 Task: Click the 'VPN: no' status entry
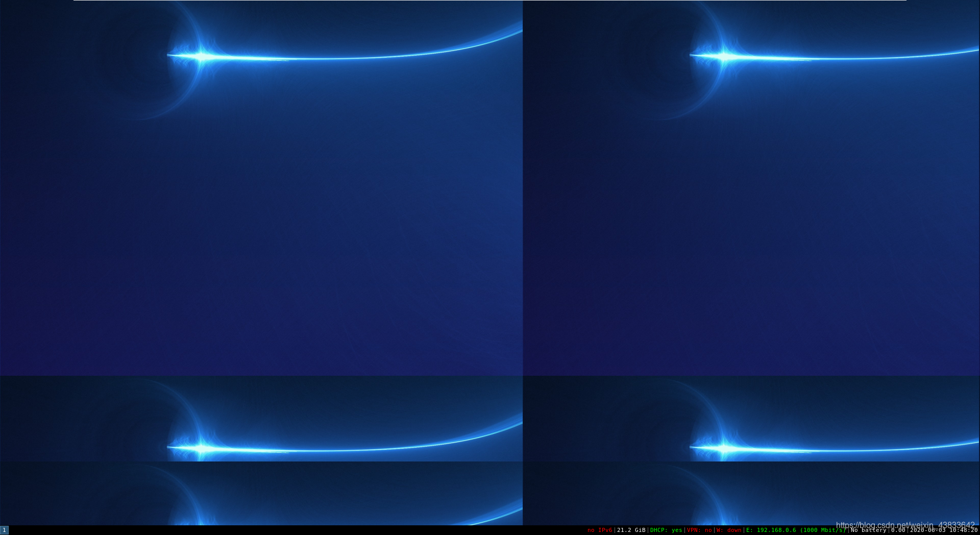click(699, 530)
